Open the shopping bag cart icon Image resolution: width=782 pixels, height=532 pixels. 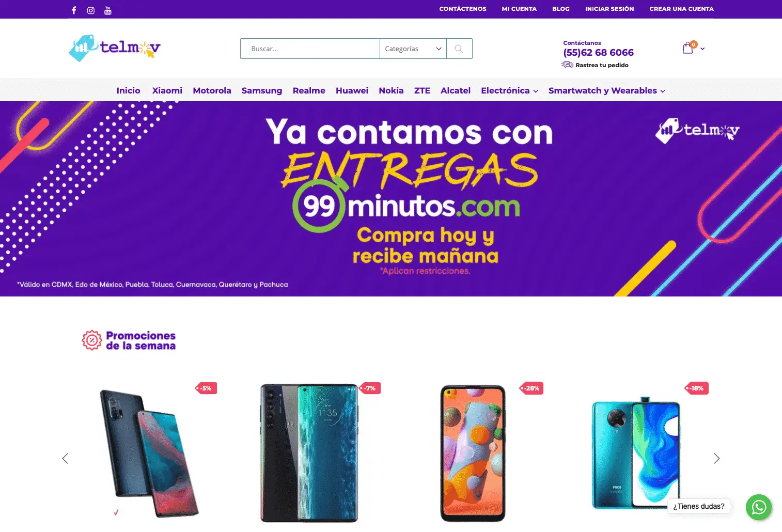(688, 48)
